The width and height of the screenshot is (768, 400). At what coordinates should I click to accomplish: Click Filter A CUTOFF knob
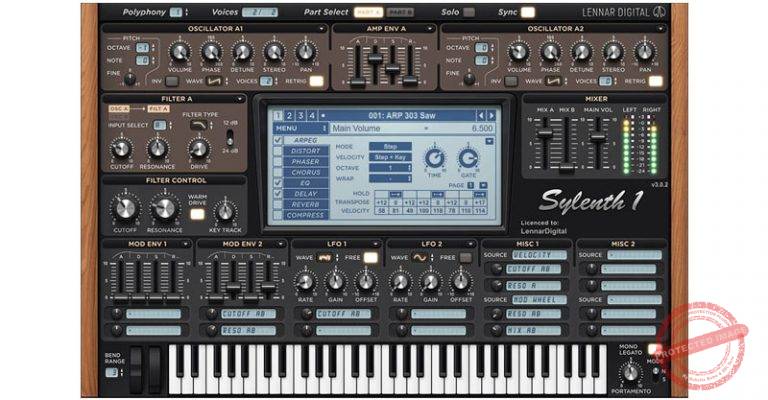tap(121, 149)
